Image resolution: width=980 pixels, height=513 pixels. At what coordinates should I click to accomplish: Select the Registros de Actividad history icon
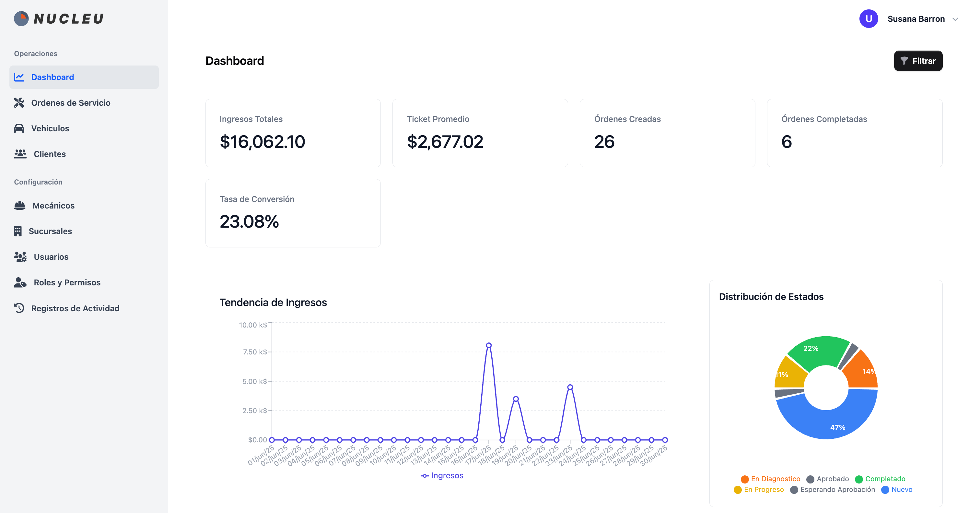(x=19, y=308)
